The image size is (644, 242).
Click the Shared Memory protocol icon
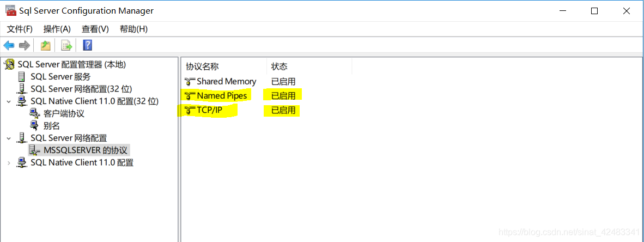(x=190, y=81)
